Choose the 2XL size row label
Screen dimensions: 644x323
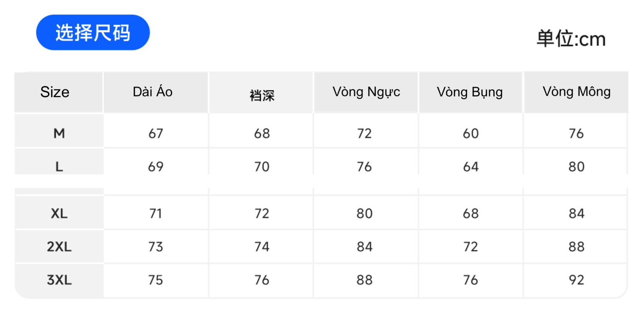pos(59,247)
